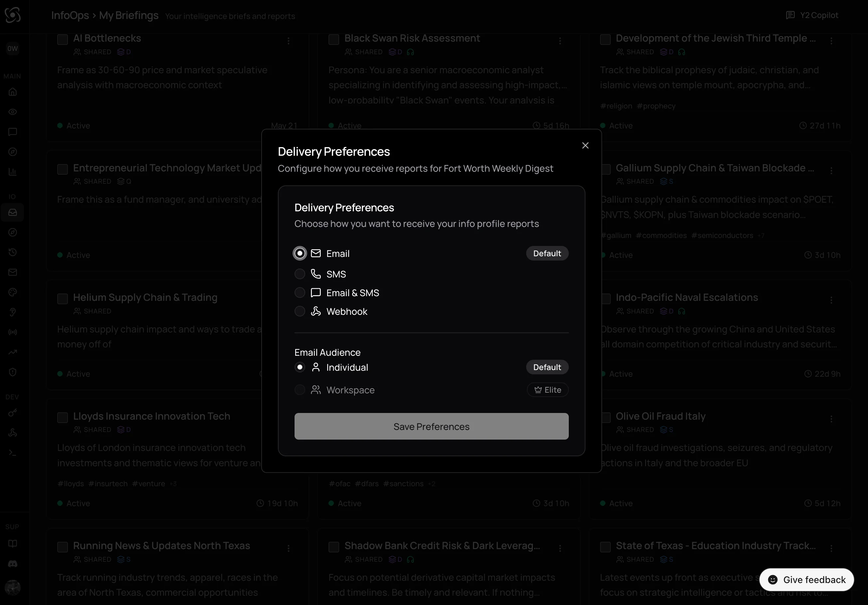Check the Entrepreneurial Technology Market checkbox
Viewport: 868px width, 605px height.
coord(62,169)
